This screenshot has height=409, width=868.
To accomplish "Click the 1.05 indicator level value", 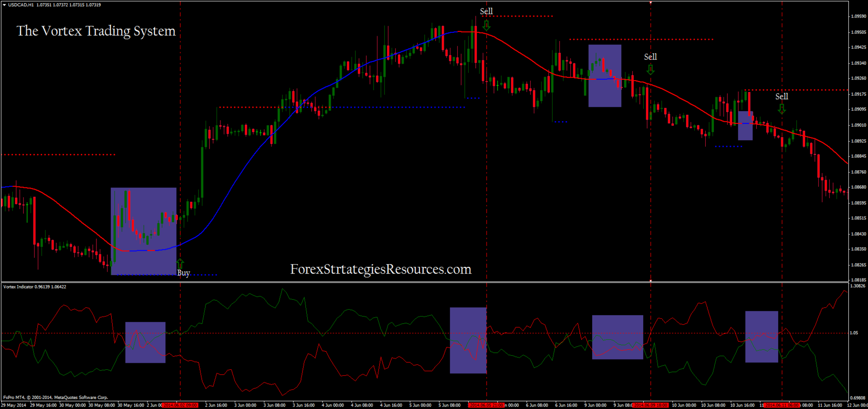I will point(854,333).
